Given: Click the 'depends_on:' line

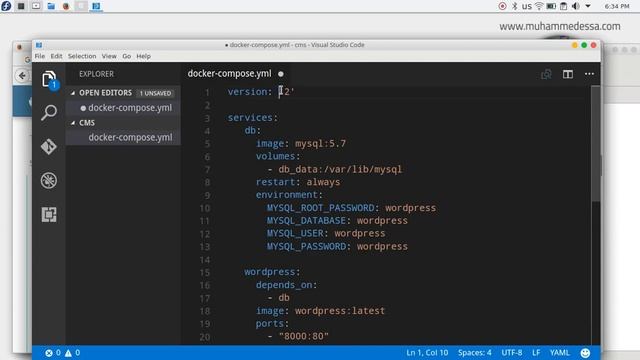Looking at the screenshot, I should point(287,285).
